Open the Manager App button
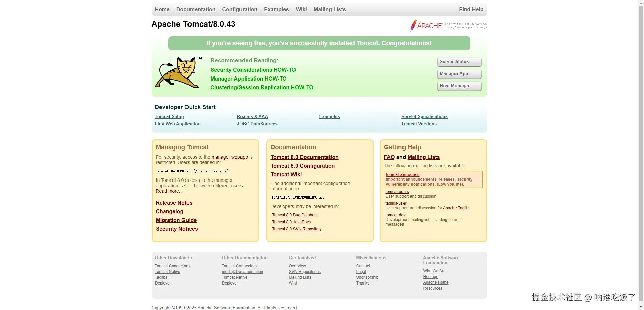The height and width of the screenshot is (310, 644). (459, 74)
